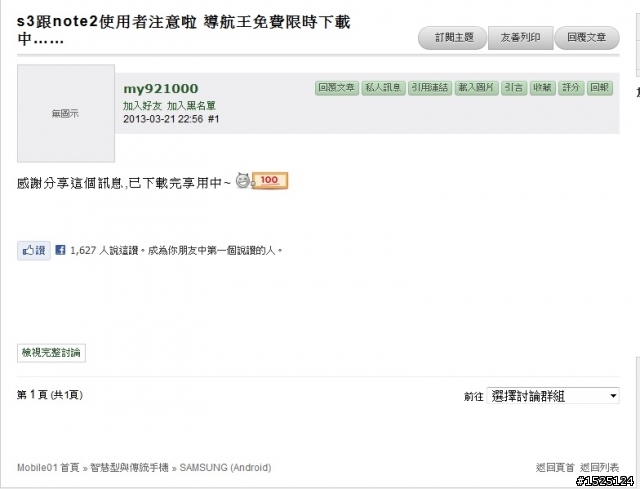640x489 pixels.
Task: Click the 檢視完整討論 button
Action: [51, 353]
